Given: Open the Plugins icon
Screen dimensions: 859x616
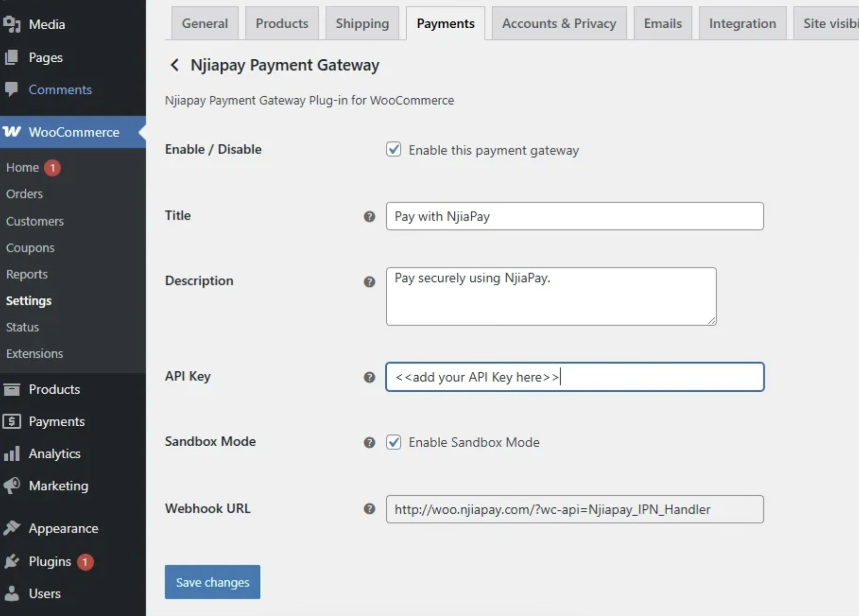Looking at the screenshot, I should 12,561.
